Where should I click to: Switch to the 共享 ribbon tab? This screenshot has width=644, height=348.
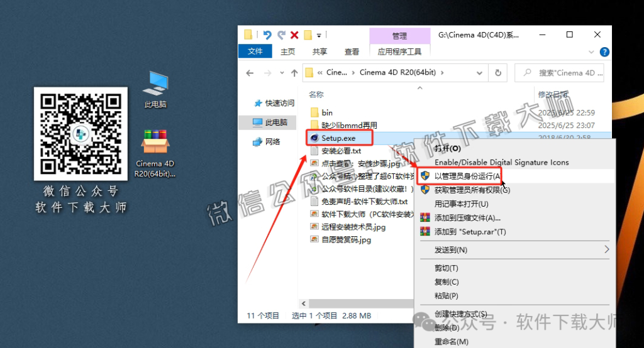tap(319, 52)
